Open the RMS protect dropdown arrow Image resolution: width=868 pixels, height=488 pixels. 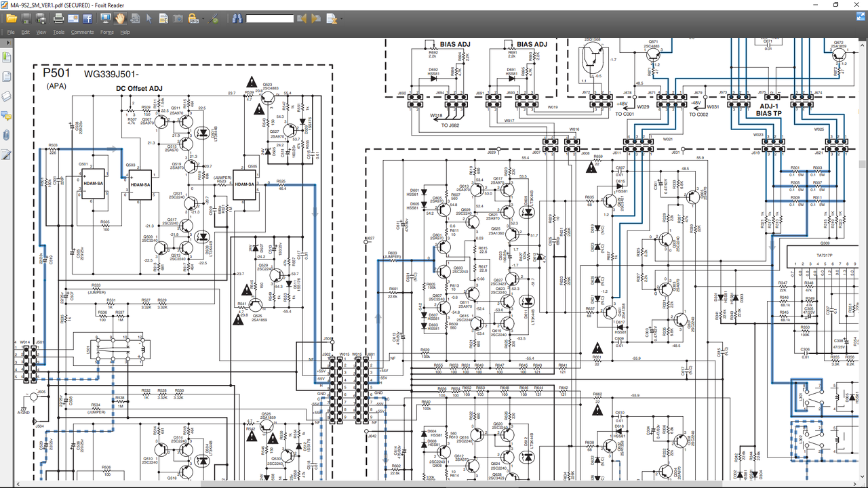pyautogui.click(x=202, y=18)
